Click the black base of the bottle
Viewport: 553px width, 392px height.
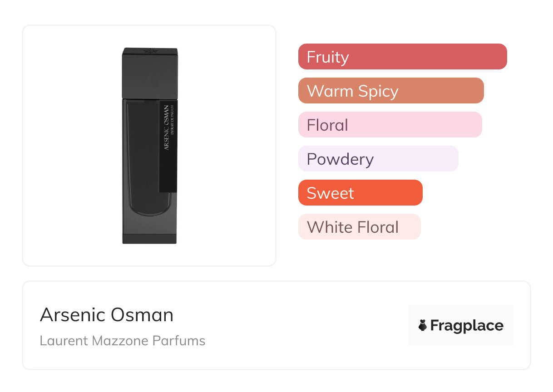coord(149,239)
